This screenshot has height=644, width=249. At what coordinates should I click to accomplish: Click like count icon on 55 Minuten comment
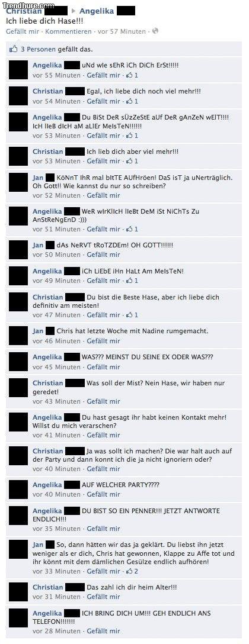tap(132, 75)
